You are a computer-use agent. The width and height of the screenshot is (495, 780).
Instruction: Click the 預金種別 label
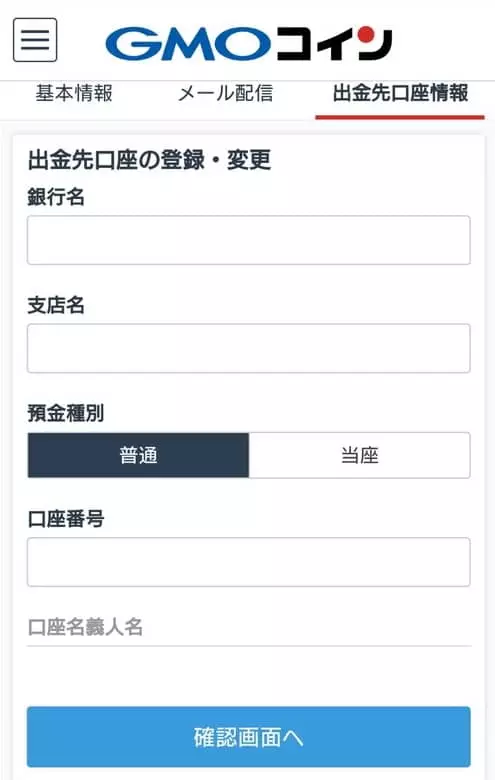point(66,413)
